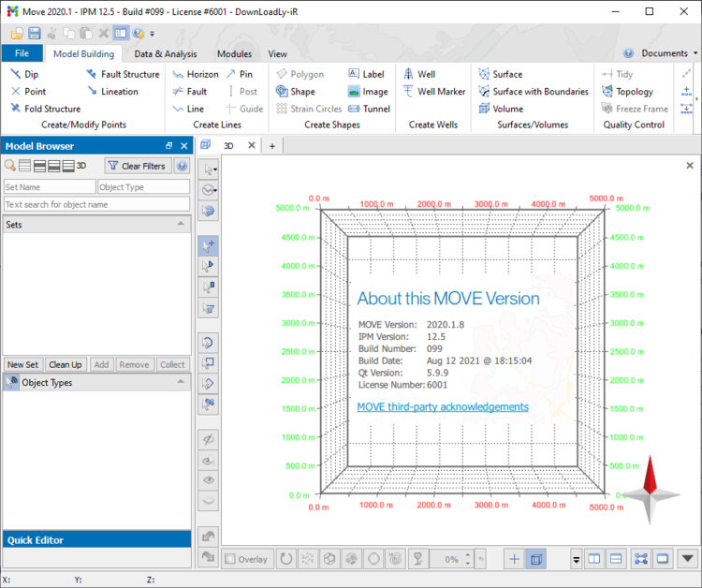Toggle the bounding box display button
This screenshot has height=588, width=702.
click(536, 559)
